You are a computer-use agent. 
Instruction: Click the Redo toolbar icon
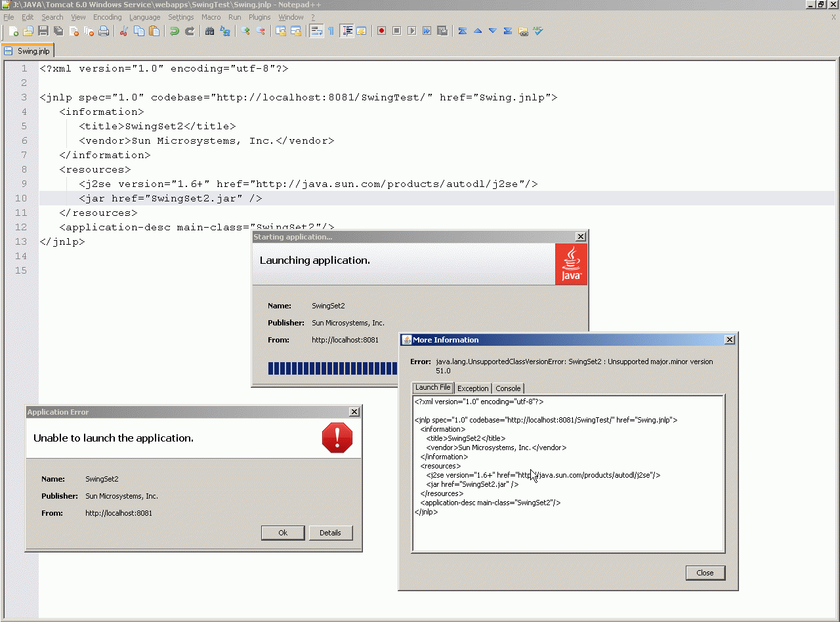click(189, 31)
